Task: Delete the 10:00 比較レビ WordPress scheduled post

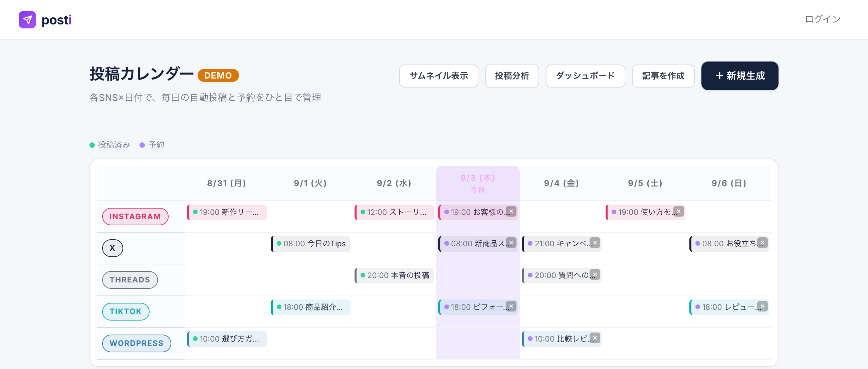Action: [x=595, y=338]
